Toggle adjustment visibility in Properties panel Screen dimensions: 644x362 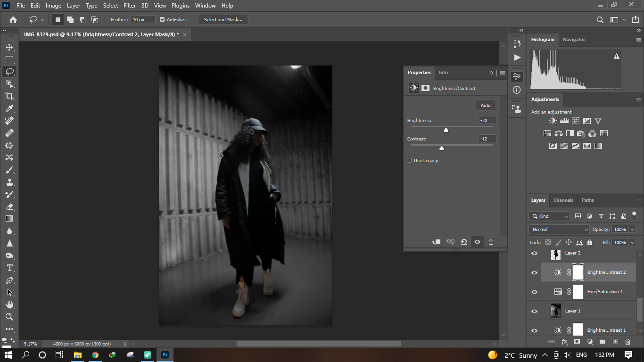(477, 242)
